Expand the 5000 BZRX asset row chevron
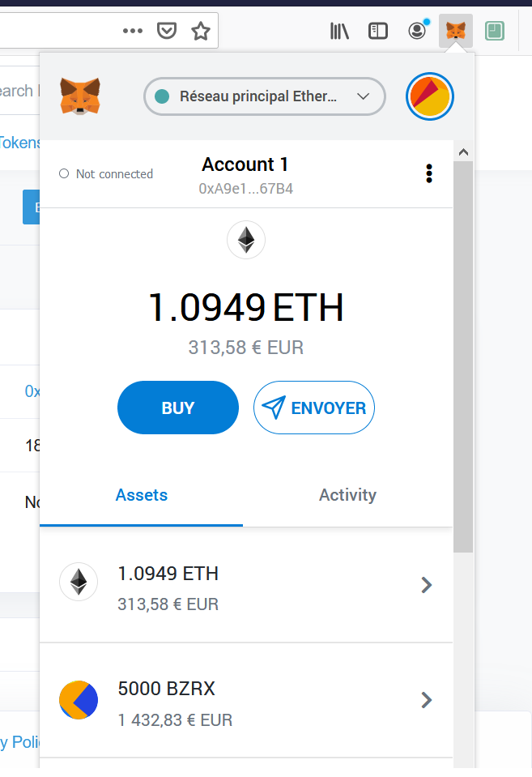This screenshot has width=532, height=777. click(x=427, y=700)
